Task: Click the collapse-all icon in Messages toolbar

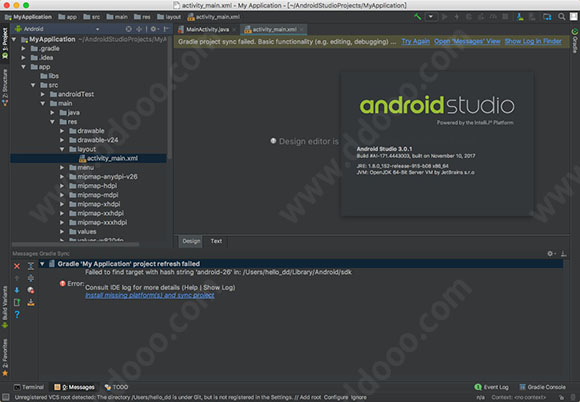Action: coord(31,278)
